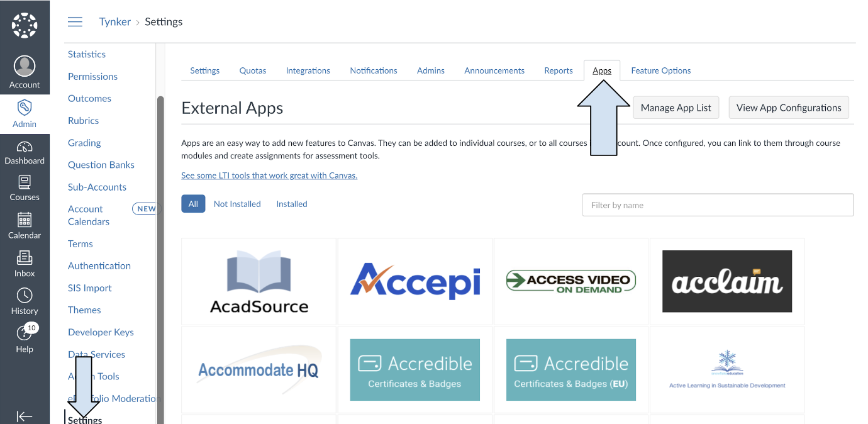Collapse the global navigation arrow

25,416
